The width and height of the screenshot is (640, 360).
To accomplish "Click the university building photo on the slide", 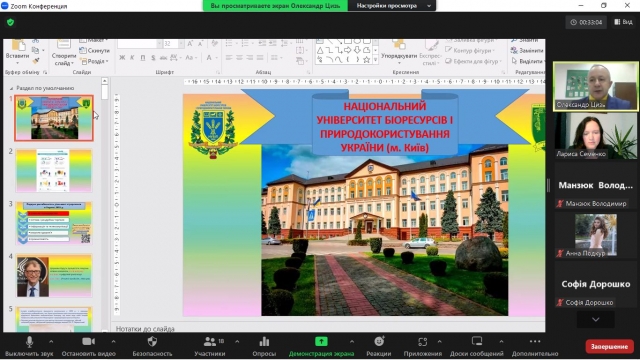I will 384,230.
